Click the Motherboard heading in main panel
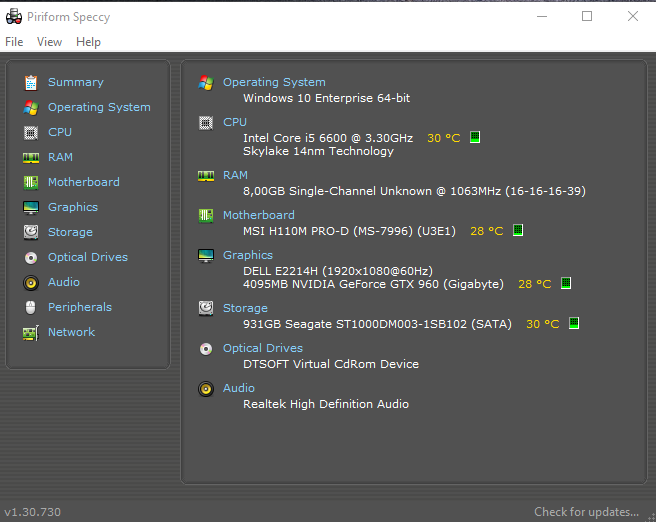Image resolution: width=656 pixels, height=522 pixels. click(x=258, y=215)
